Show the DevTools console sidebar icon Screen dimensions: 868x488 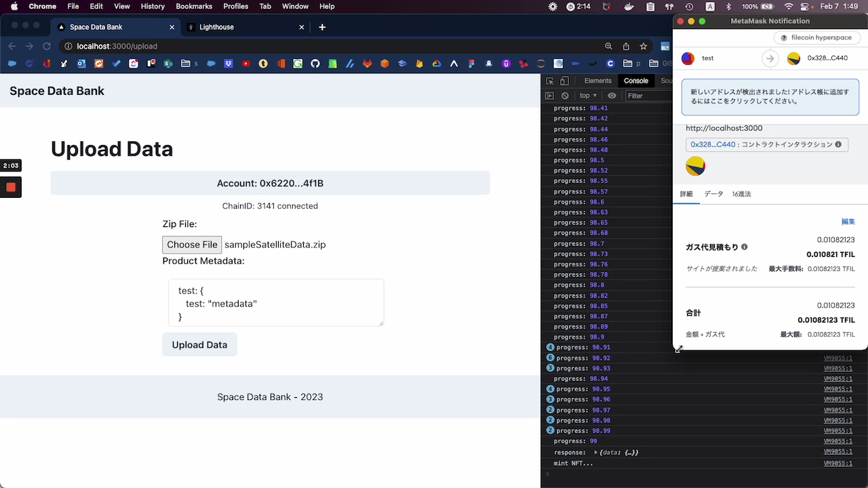coord(550,96)
